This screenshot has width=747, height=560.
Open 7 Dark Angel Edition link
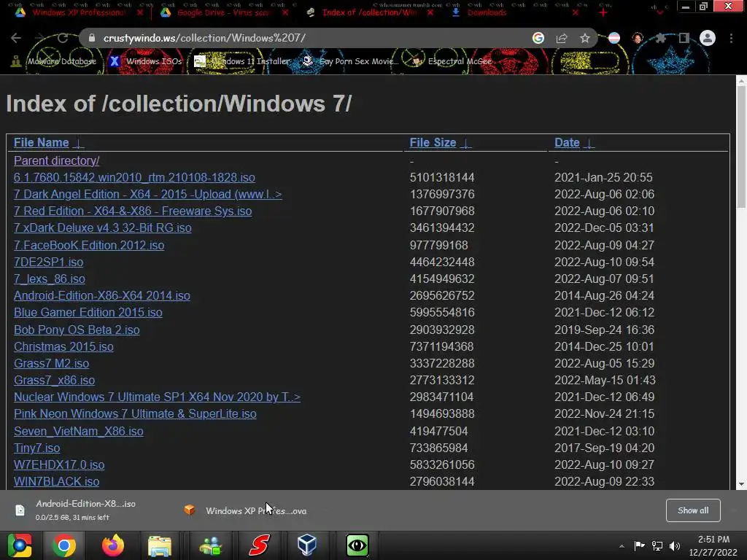(147, 194)
